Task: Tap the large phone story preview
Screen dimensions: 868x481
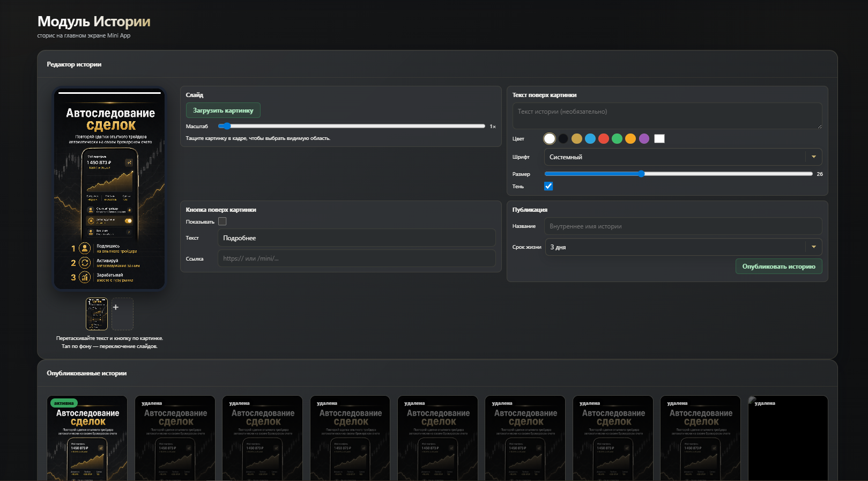Action: [x=109, y=189]
